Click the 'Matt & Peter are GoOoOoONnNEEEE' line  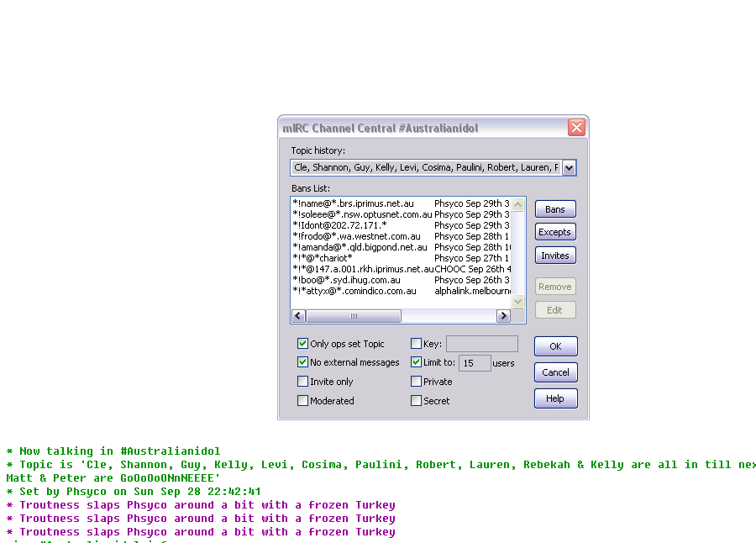click(113, 478)
